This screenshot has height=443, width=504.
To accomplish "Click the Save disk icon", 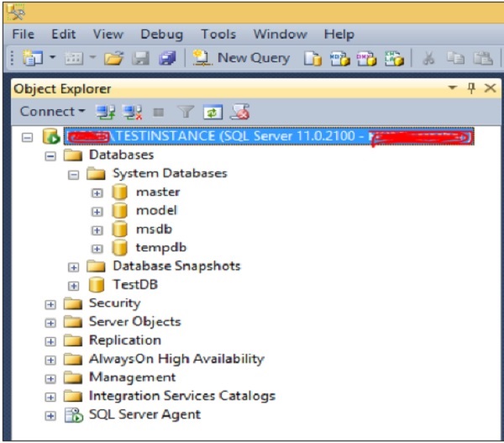I will 141,59.
